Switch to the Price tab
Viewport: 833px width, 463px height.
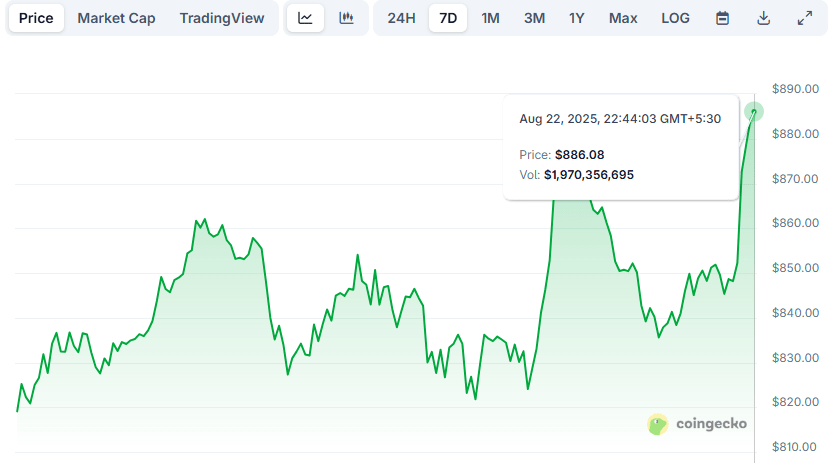pyautogui.click(x=36, y=18)
